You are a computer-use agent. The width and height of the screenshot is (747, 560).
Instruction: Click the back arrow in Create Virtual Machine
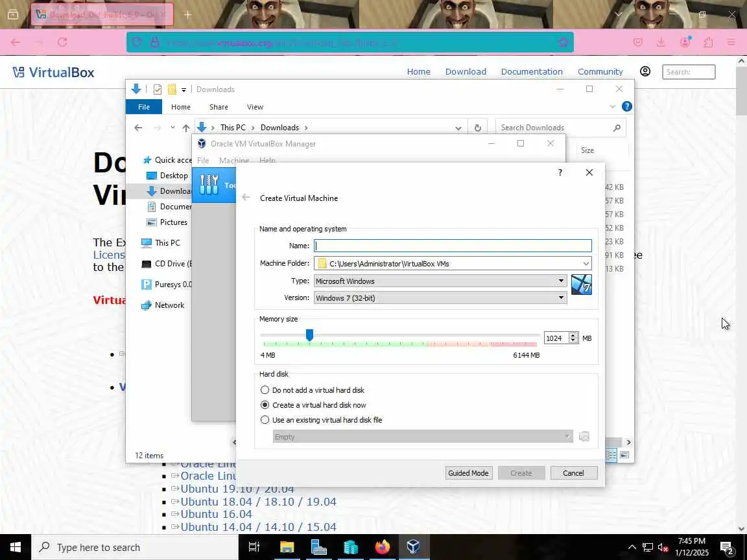246,198
